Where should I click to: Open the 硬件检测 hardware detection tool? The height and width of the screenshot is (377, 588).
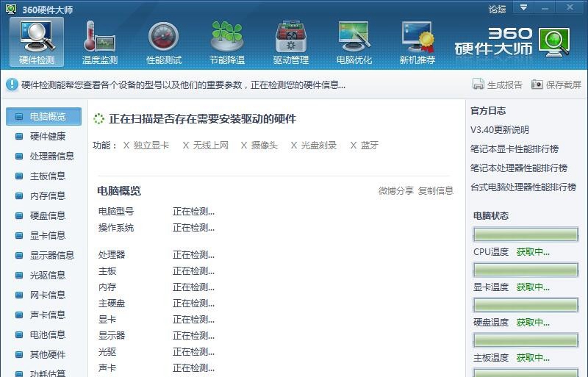[37, 42]
